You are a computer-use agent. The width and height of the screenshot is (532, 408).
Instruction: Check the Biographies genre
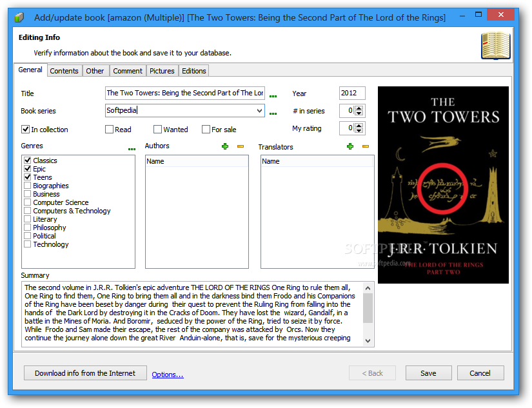click(x=28, y=186)
